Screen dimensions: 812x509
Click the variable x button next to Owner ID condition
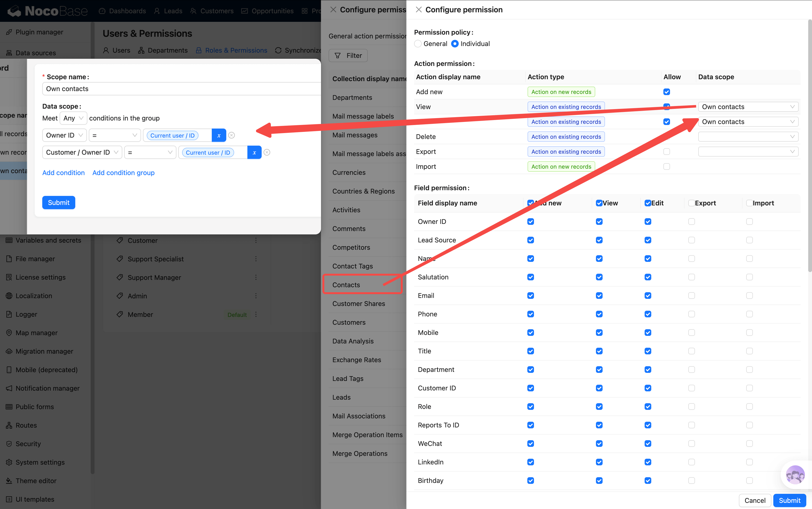(219, 135)
